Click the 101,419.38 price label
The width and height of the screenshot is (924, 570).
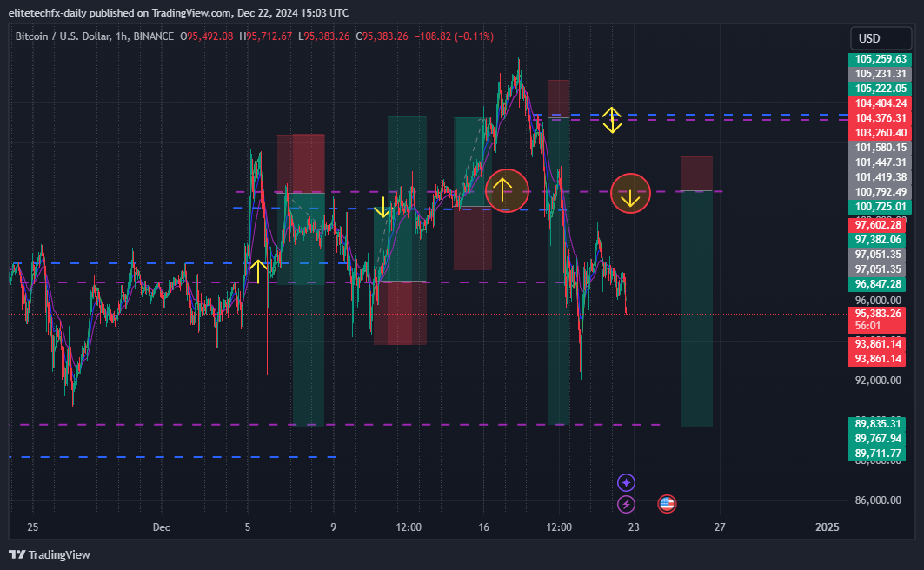click(880, 176)
